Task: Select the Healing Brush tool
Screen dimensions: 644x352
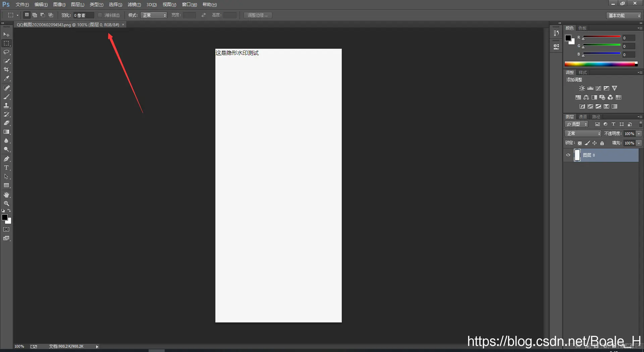Action: click(x=6, y=88)
